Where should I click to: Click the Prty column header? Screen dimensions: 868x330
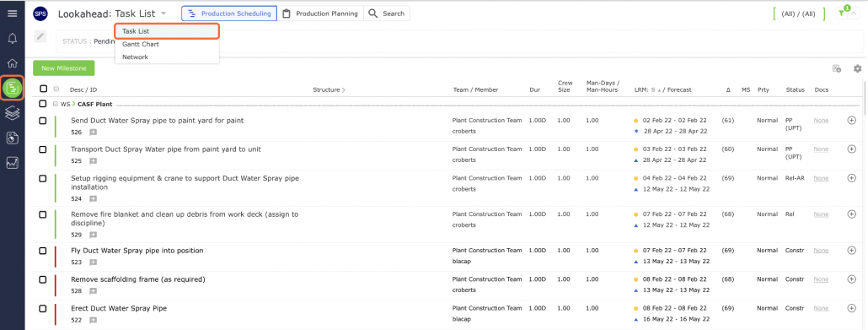(x=763, y=89)
